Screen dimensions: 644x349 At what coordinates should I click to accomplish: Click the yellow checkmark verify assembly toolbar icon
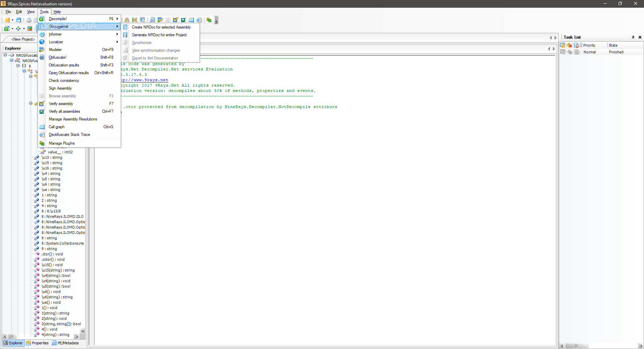[x=175, y=20]
